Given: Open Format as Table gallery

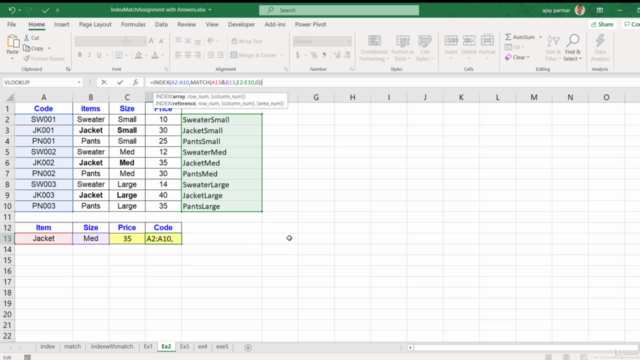Looking at the screenshot, I should point(402,48).
